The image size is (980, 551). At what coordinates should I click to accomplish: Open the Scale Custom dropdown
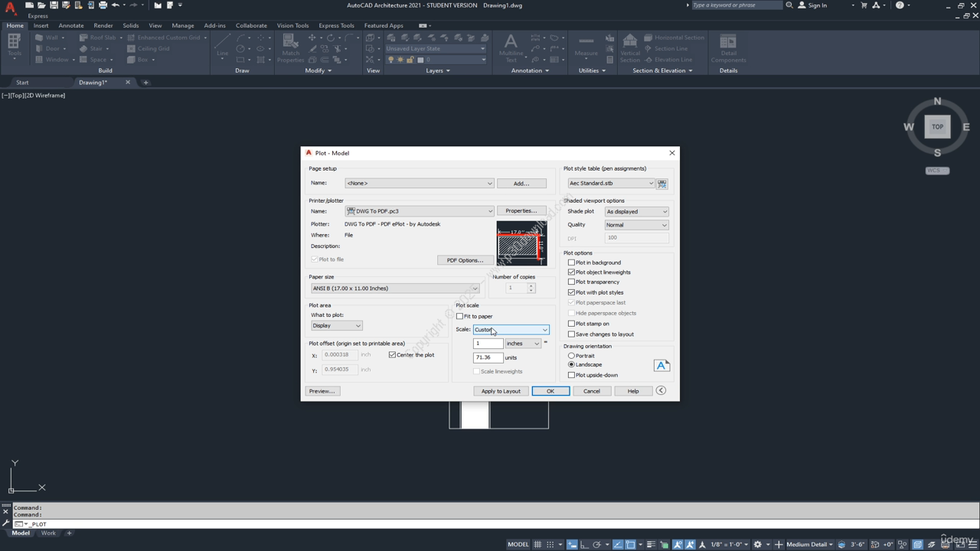click(x=511, y=330)
